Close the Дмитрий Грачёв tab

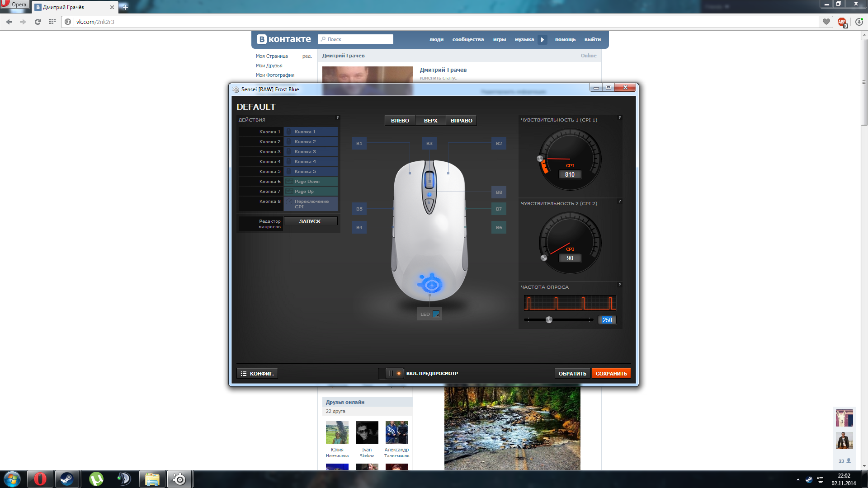click(x=112, y=7)
